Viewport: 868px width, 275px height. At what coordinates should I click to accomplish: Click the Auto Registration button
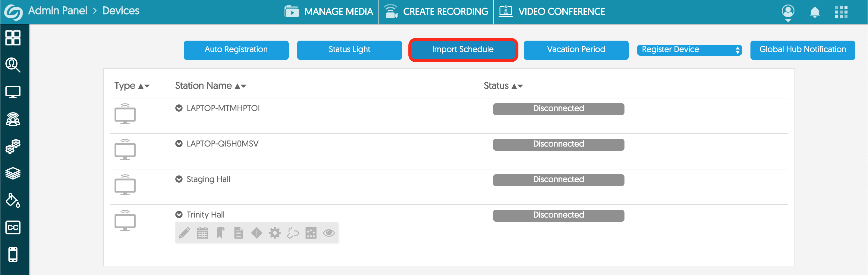point(236,50)
